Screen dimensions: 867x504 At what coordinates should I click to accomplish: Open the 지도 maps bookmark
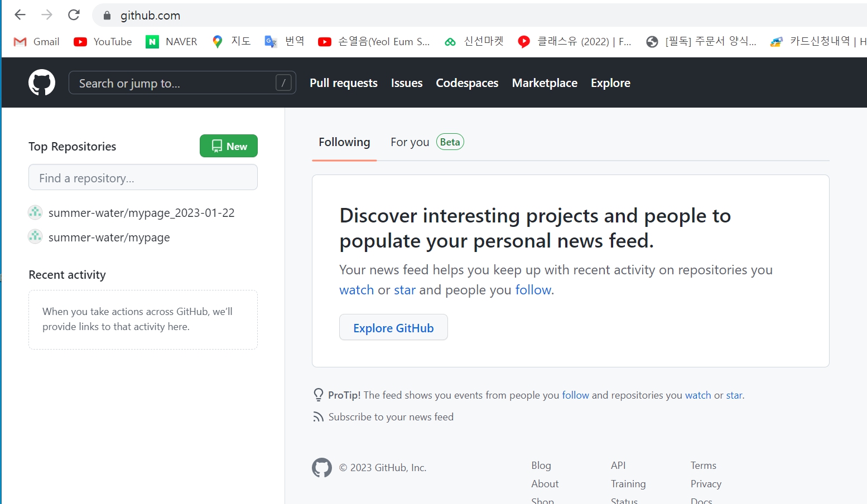pos(232,42)
